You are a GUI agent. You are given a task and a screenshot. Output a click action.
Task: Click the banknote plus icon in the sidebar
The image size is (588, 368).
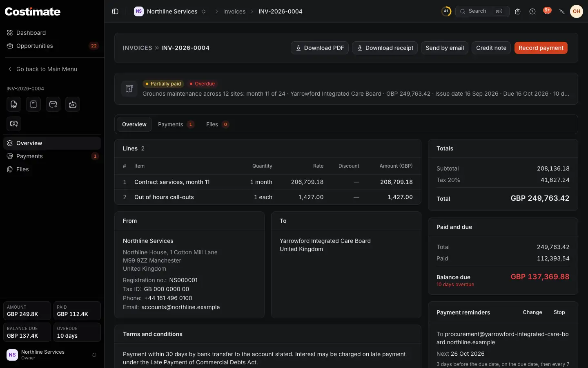pyautogui.click(x=14, y=124)
